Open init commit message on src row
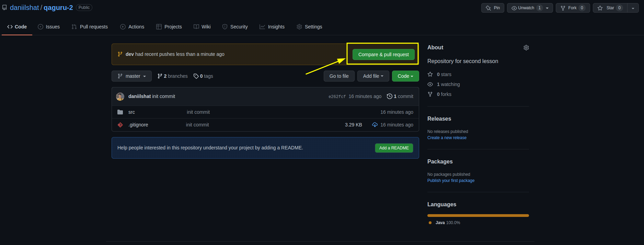The width and height of the screenshot is (644, 245). point(198,112)
